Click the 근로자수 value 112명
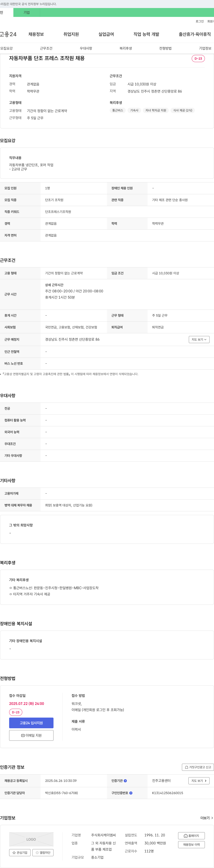Screen dimensions: 214x868 149,851
